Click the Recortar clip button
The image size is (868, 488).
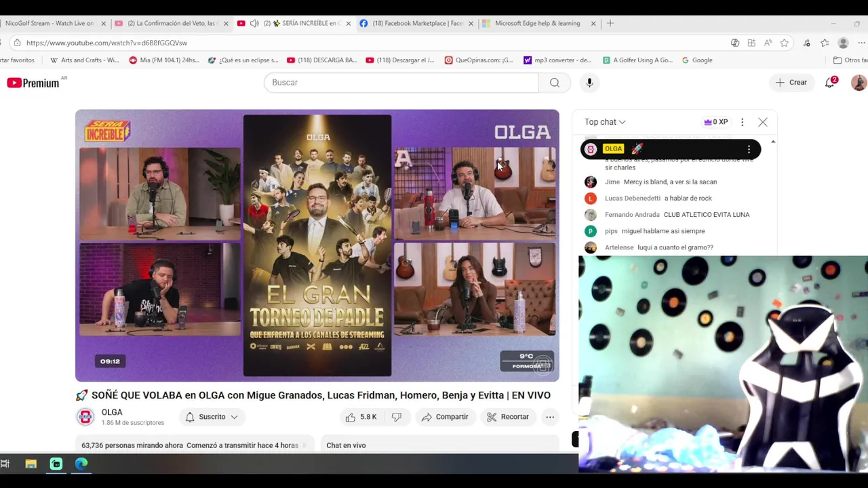click(508, 417)
